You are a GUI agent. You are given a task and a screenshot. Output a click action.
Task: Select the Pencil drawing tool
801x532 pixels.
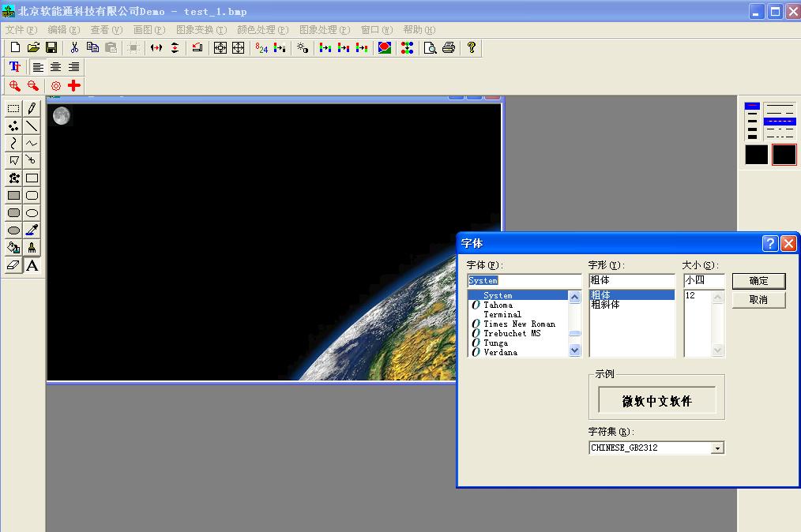pyautogui.click(x=32, y=108)
